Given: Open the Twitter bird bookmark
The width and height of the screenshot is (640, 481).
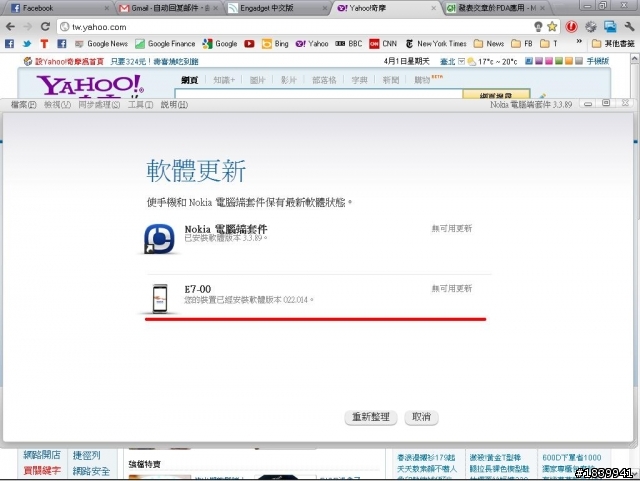Looking at the screenshot, I should tap(27, 44).
